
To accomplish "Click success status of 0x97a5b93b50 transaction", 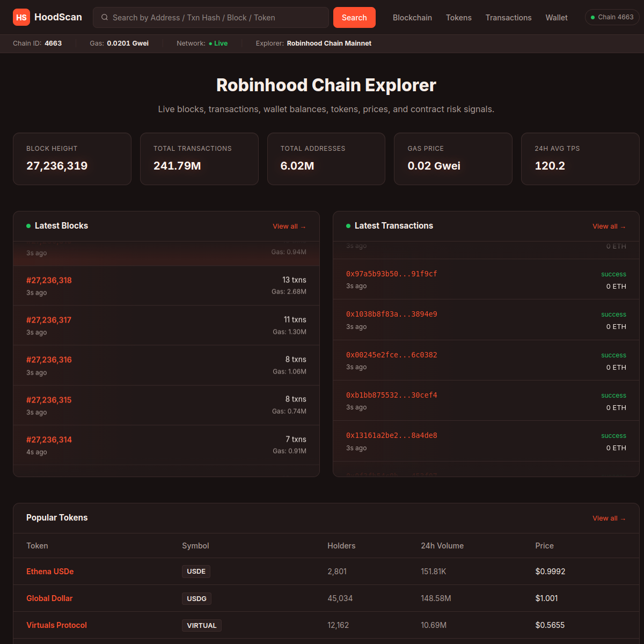I will [x=613, y=274].
